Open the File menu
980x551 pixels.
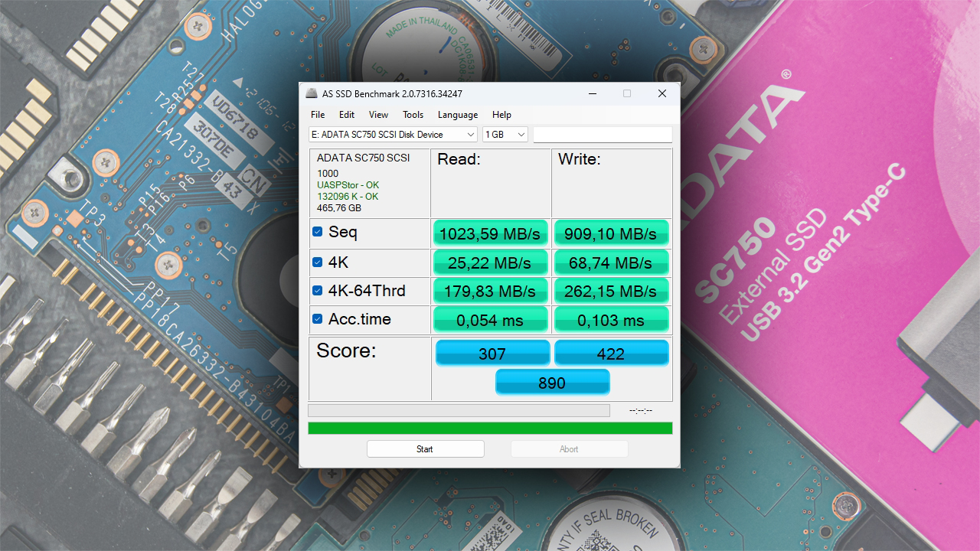pos(318,115)
